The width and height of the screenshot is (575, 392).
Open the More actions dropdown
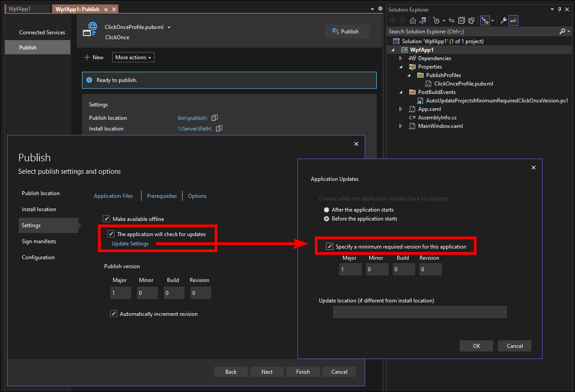[x=133, y=57]
